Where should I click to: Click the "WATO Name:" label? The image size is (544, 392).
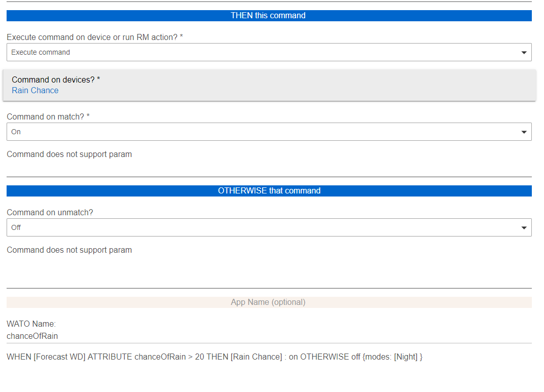(x=31, y=324)
